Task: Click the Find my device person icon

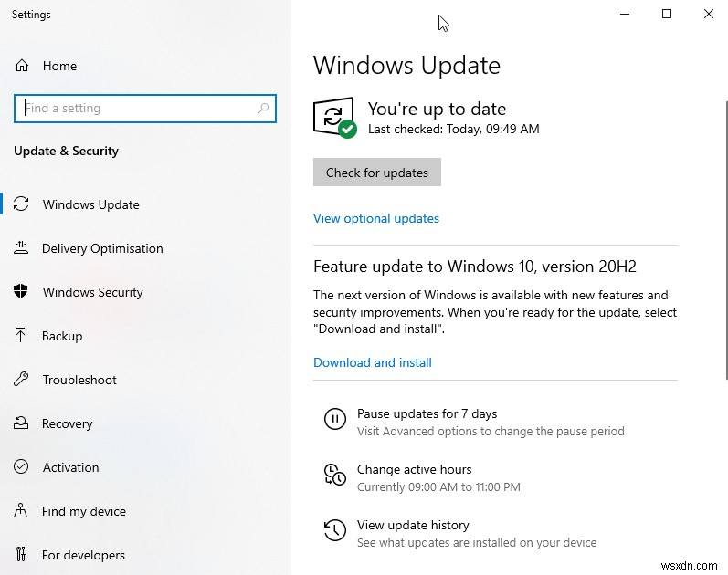Action: click(x=20, y=510)
